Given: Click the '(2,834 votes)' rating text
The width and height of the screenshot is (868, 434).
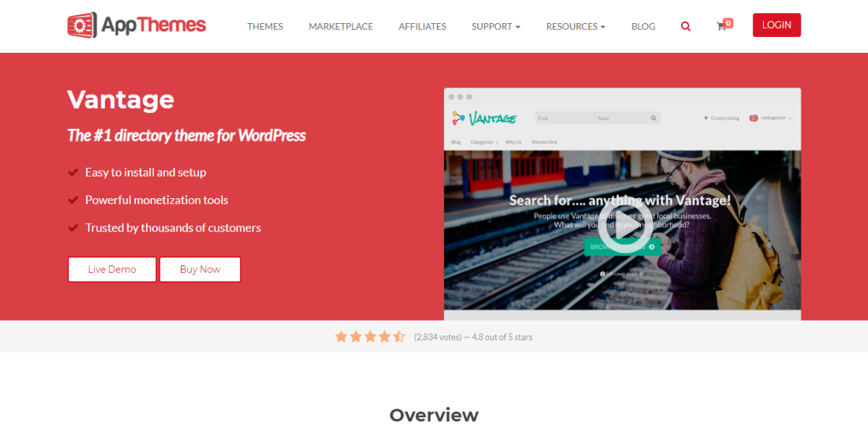Looking at the screenshot, I should click(438, 337).
